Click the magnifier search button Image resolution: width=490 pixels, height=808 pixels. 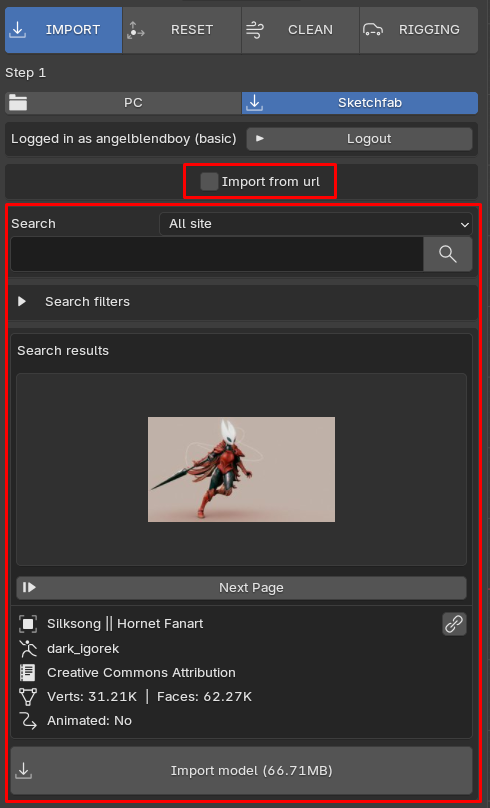pyautogui.click(x=448, y=254)
